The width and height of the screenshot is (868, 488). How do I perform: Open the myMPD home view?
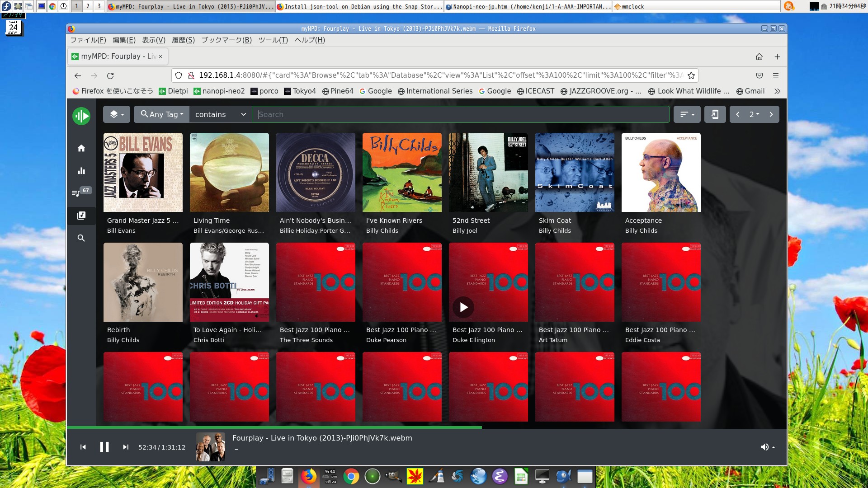pos(81,148)
